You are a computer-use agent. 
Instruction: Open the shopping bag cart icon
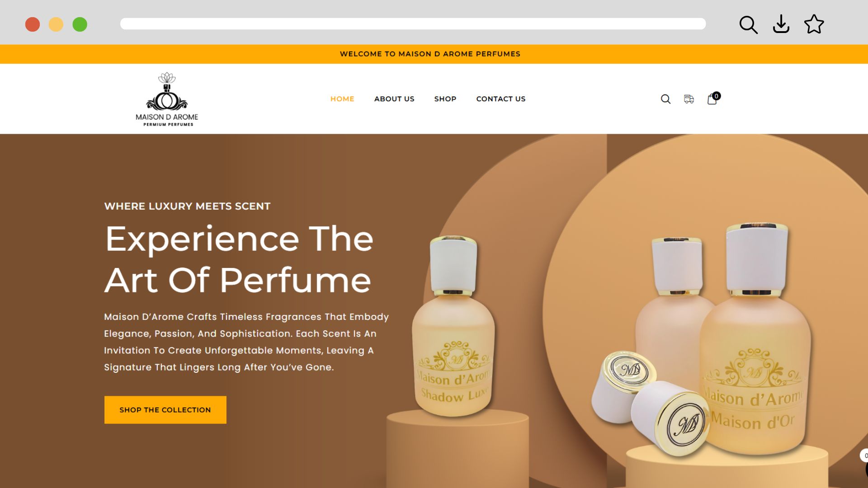click(x=712, y=99)
